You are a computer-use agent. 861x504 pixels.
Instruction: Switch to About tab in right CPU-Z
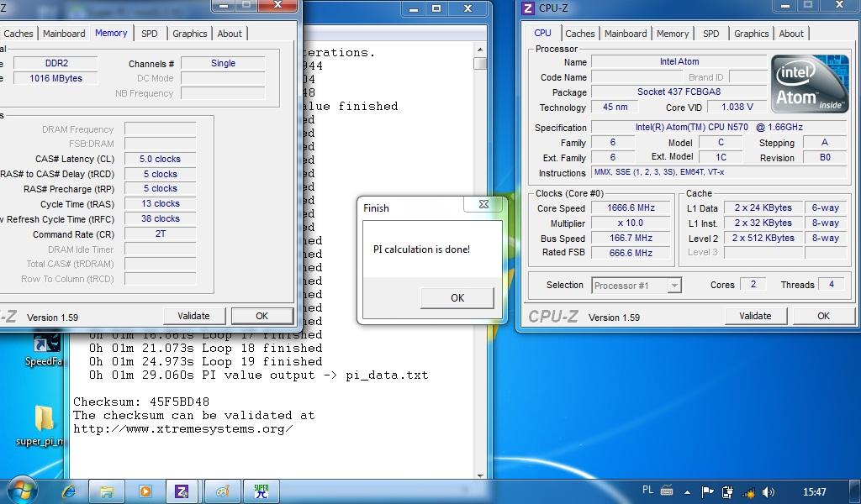tap(791, 34)
